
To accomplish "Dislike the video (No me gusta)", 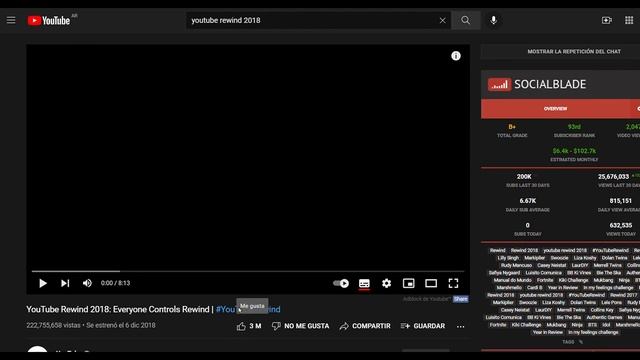I will click(300, 326).
